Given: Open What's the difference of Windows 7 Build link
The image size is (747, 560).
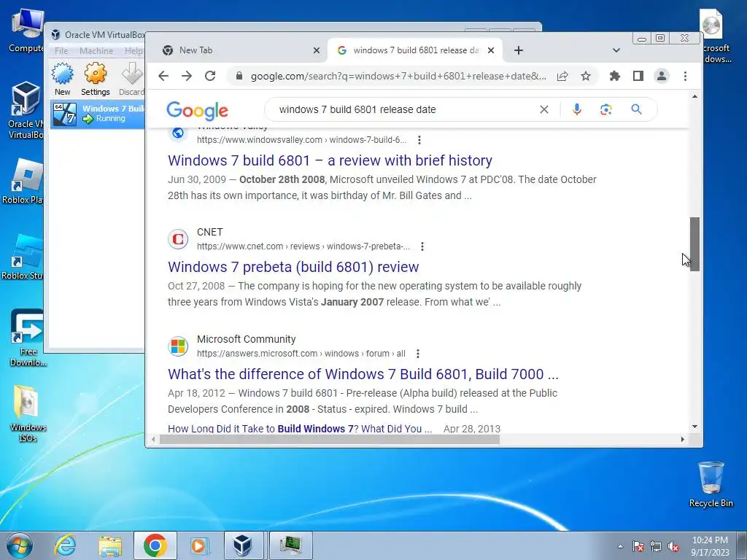Looking at the screenshot, I should pos(363,374).
